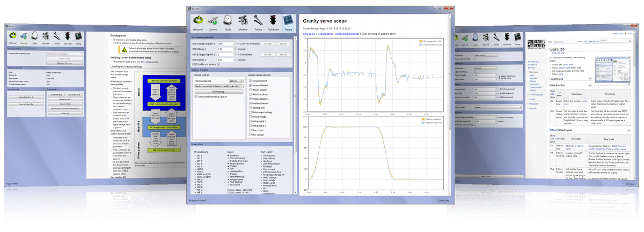Select the Machine motor icon in center window

click(x=243, y=22)
